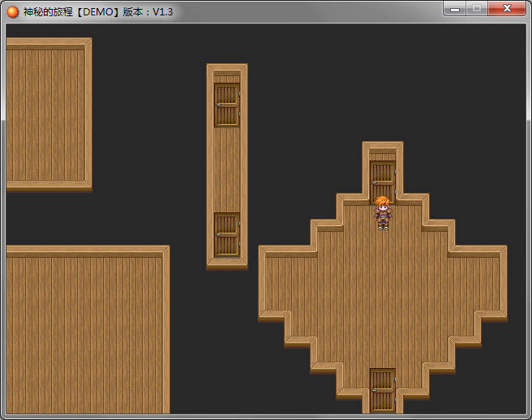Screen dimensions: 532x420
Task: Minimize the game window
Action: click(455, 9)
